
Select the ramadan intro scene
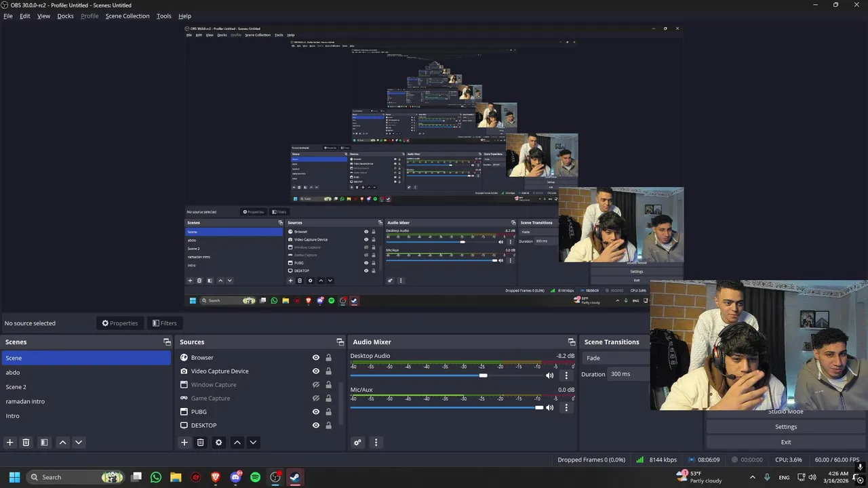pyautogui.click(x=86, y=401)
